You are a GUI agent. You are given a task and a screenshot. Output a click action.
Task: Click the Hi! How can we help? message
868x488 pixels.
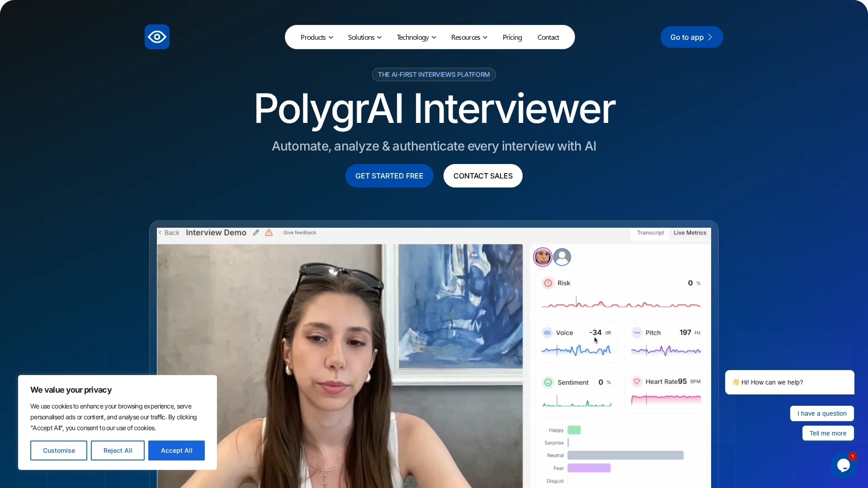click(x=790, y=382)
